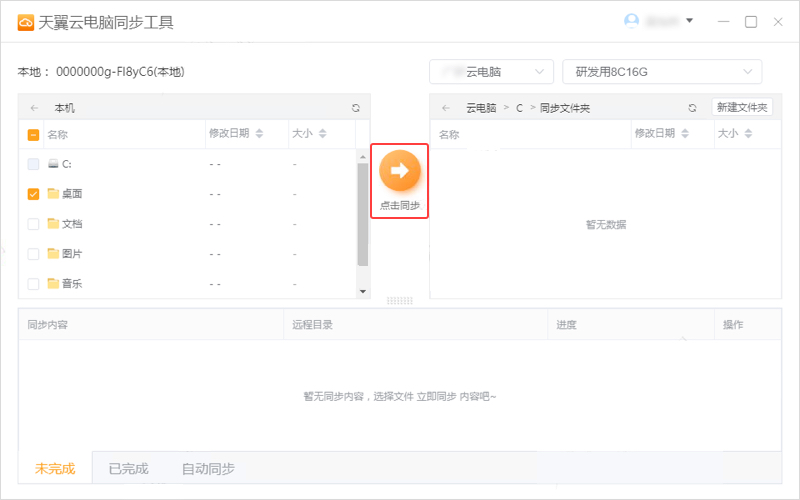Check the 文档 folder checkbox

tap(33, 224)
